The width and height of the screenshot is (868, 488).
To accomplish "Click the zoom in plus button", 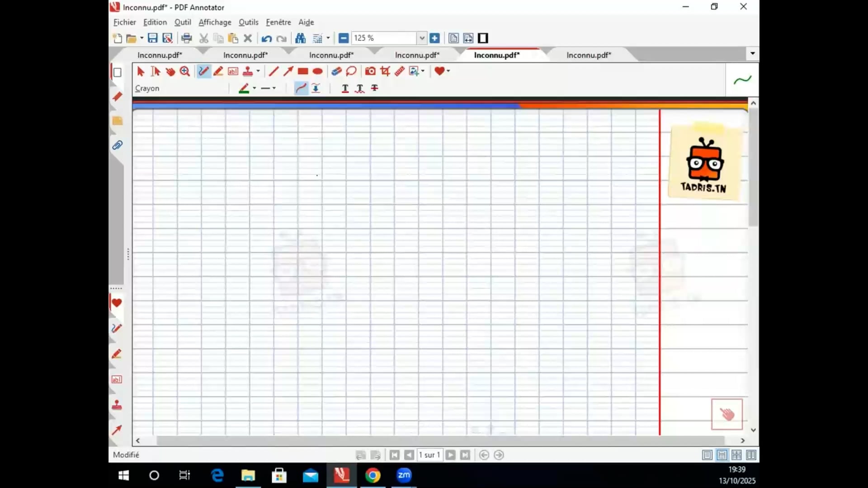I will click(434, 38).
